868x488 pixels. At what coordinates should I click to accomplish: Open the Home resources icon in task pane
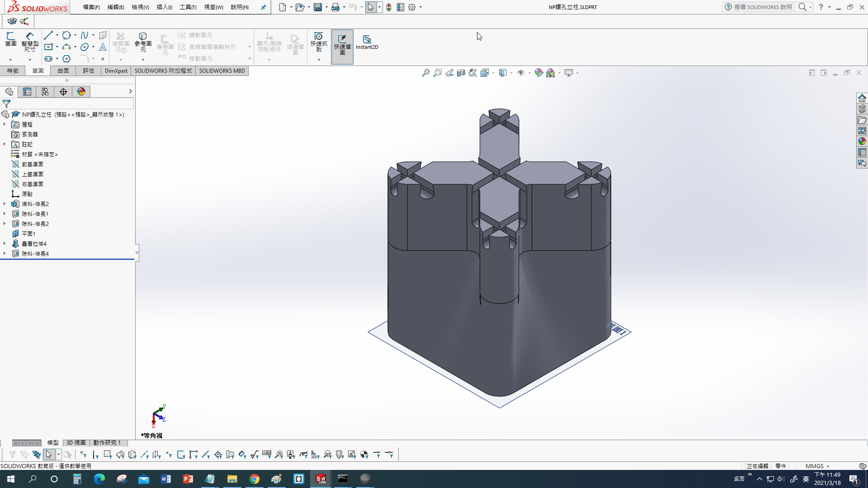(x=862, y=98)
